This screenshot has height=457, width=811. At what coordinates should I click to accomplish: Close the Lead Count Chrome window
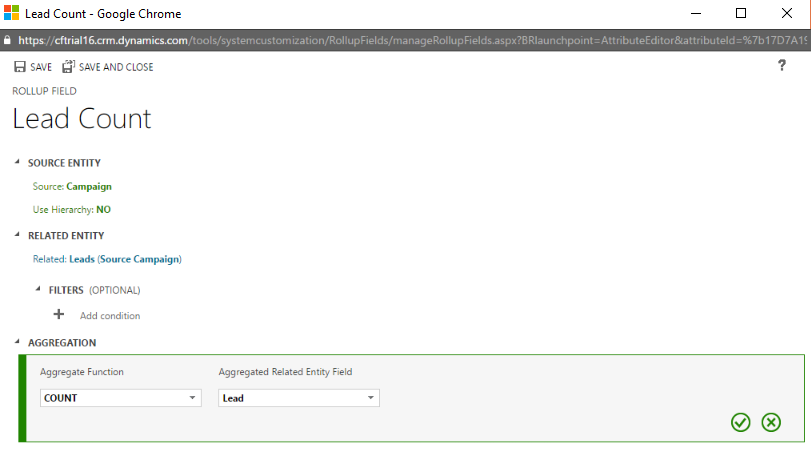click(x=787, y=13)
